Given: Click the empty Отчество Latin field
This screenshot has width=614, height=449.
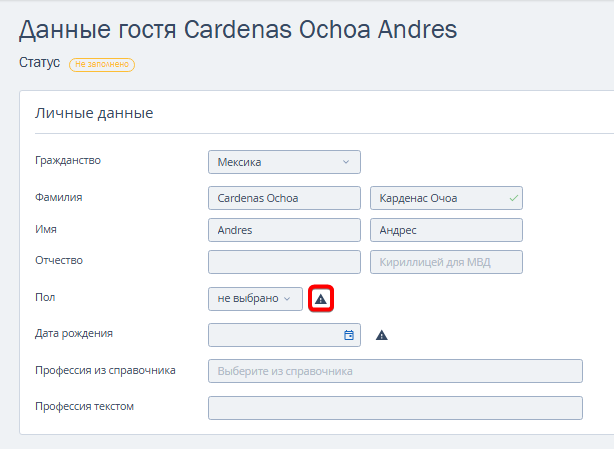Looking at the screenshot, I should [x=284, y=262].
